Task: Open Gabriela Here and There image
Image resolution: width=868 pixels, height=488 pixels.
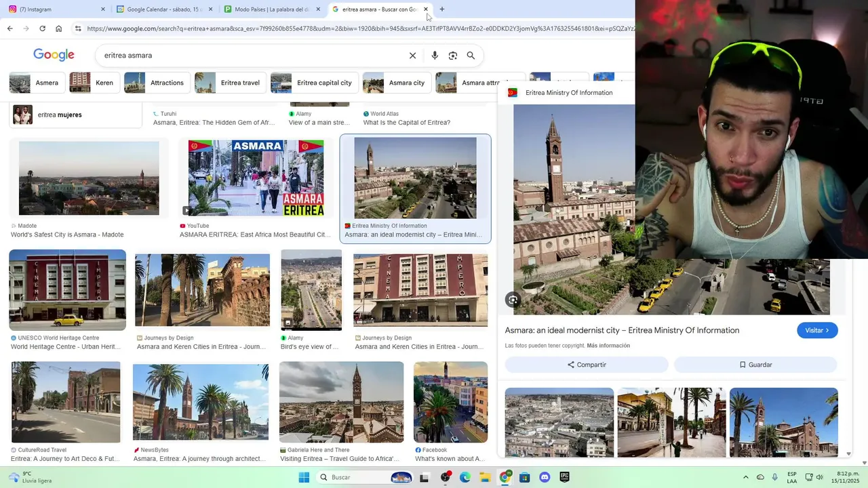Action: click(x=341, y=402)
